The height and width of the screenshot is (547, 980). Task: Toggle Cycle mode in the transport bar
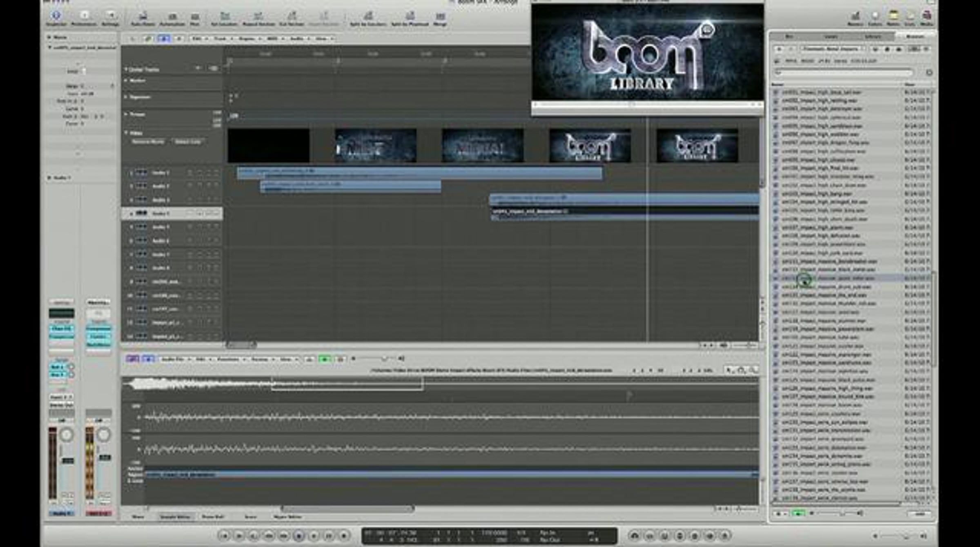[634, 536]
